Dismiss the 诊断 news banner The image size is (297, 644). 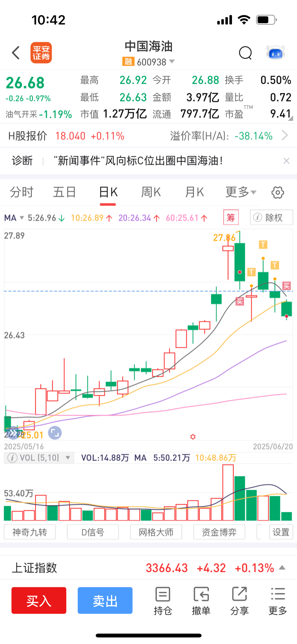[286, 161]
